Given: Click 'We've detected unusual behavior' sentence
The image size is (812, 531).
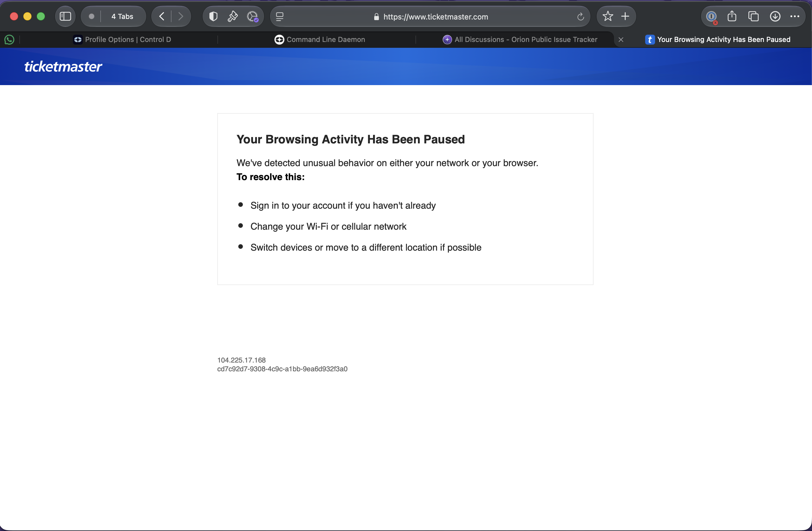Looking at the screenshot, I should point(387,163).
